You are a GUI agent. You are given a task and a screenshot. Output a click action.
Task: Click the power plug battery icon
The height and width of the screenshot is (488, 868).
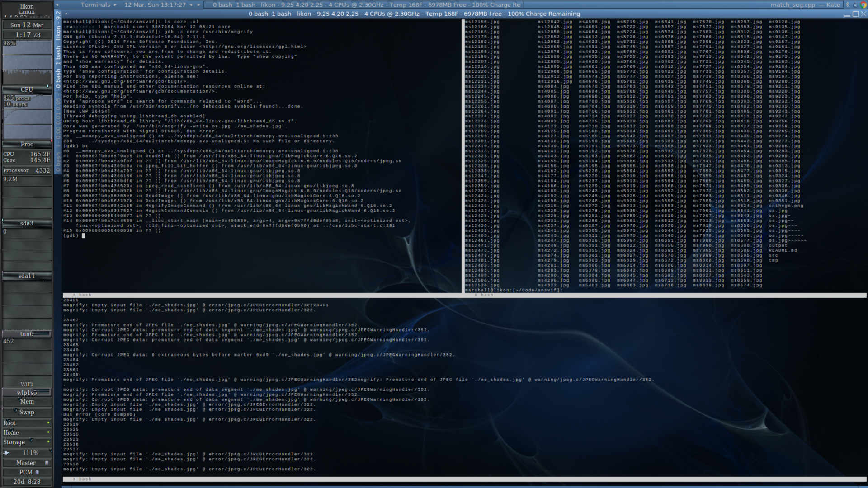pyautogui.click(x=6, y=453)
